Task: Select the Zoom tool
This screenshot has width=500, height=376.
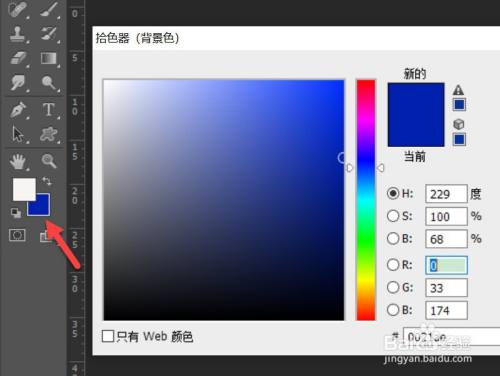Action: (x=49, y=161)
